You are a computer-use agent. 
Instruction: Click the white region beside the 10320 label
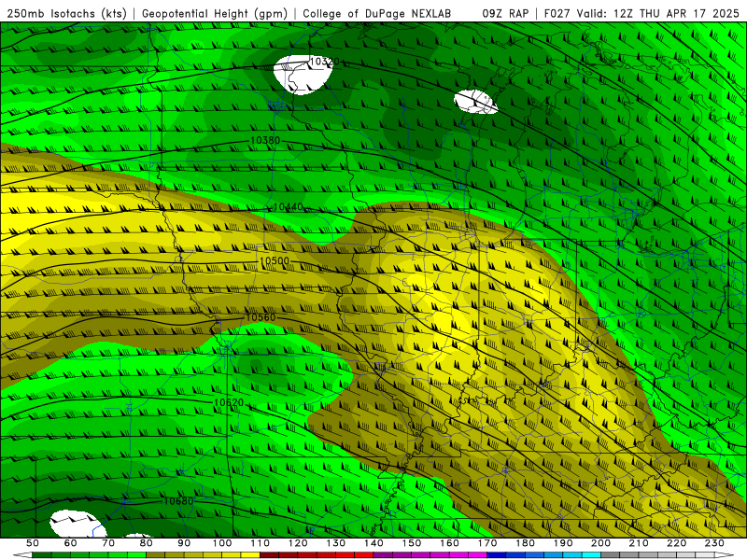pos(302,76)
